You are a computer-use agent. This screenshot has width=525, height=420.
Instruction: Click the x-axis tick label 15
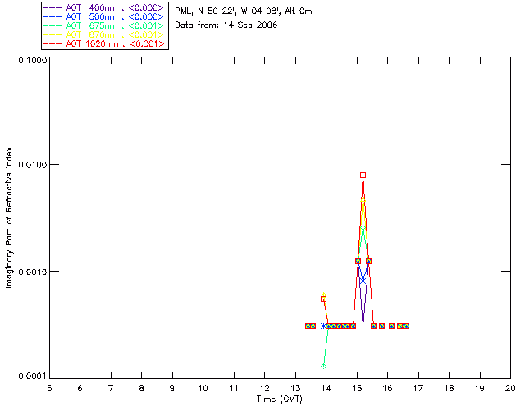[357, 389]
